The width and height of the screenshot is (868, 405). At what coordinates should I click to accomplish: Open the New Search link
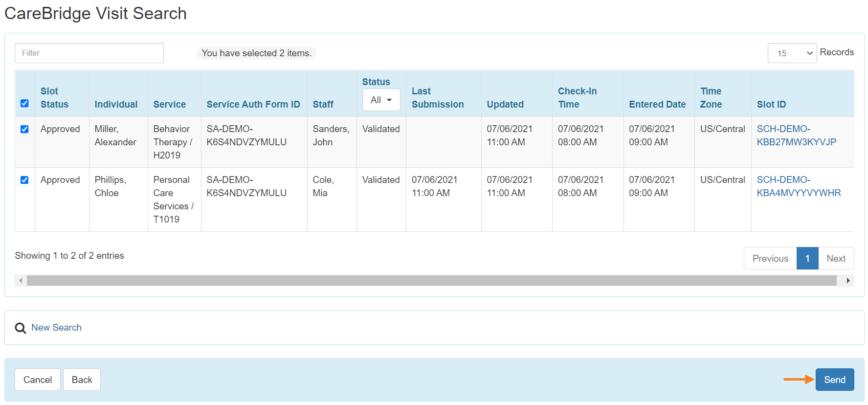click(x=56, y=328)
